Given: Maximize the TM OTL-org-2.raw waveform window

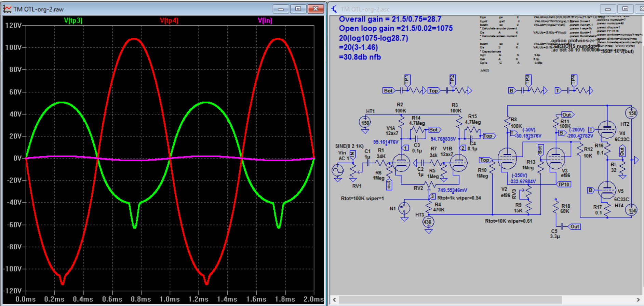Looking at the screenshot, I should click(x=298, y=9).
